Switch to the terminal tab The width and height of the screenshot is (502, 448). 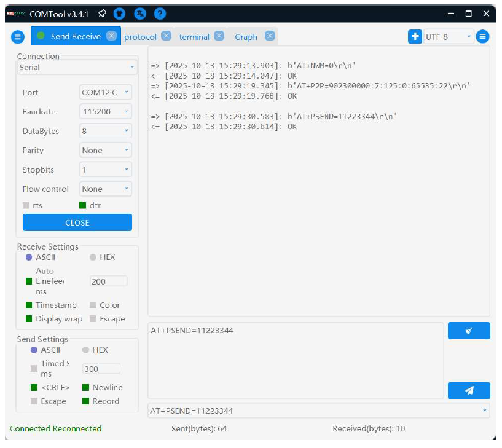pyautogui.click(x=194, y=37)
